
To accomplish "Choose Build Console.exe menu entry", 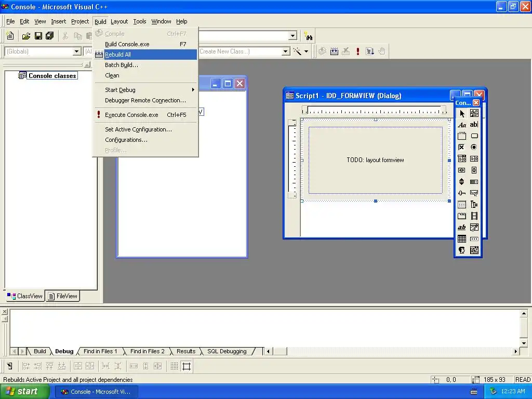I will point(145,44).
